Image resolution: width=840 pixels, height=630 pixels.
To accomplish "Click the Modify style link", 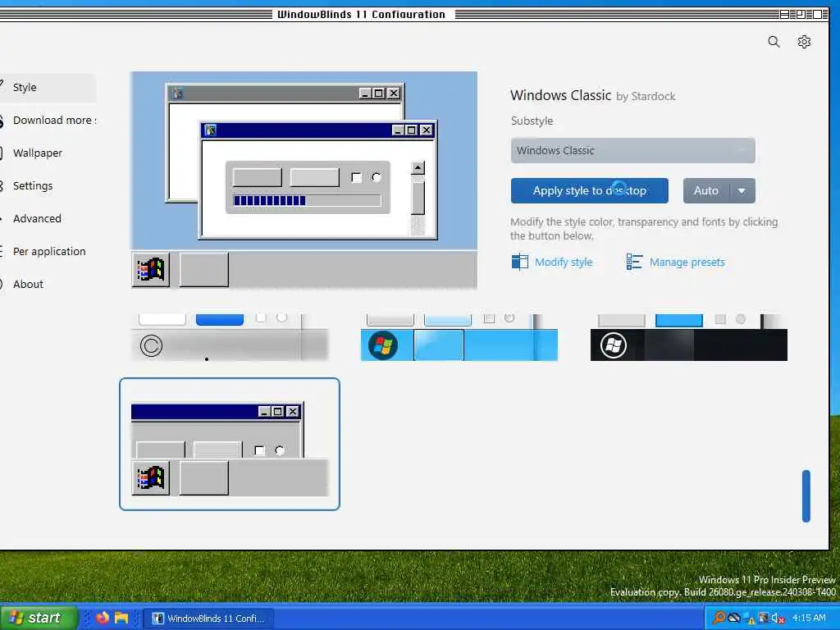I will tap(564, 262).
